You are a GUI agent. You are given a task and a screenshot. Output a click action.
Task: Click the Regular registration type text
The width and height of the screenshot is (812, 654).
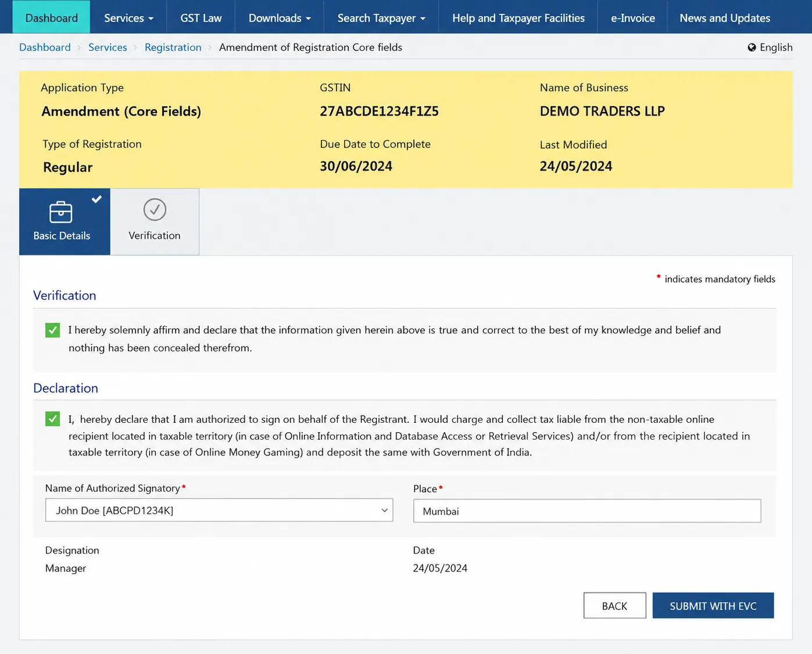pos(67,167)
